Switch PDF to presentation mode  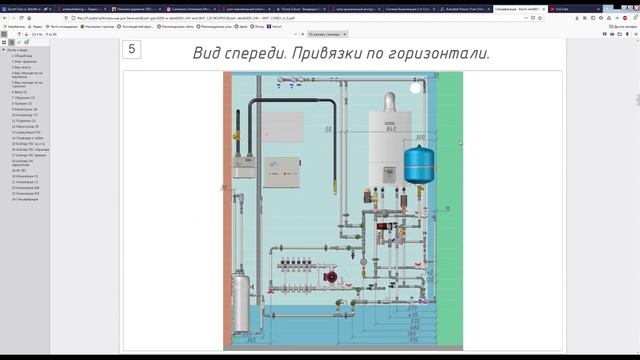click(x=604, y=34)
